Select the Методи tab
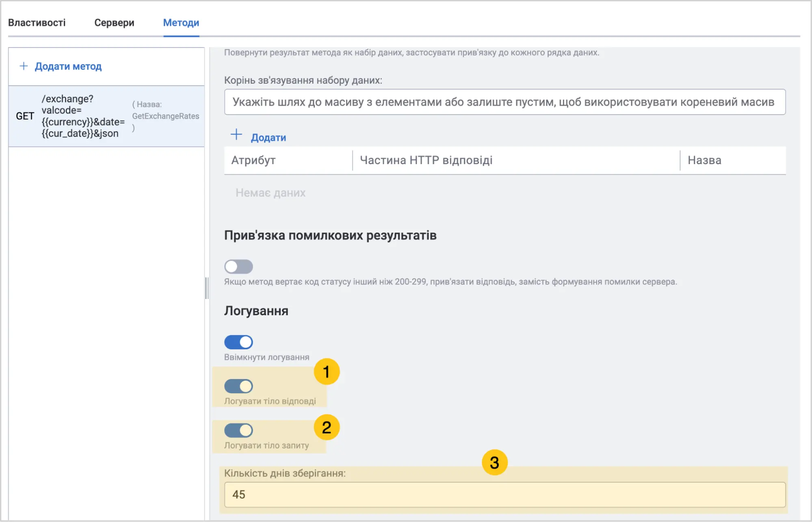The height and width of the screenshot is (522, 812). click(x=181, y=23)
